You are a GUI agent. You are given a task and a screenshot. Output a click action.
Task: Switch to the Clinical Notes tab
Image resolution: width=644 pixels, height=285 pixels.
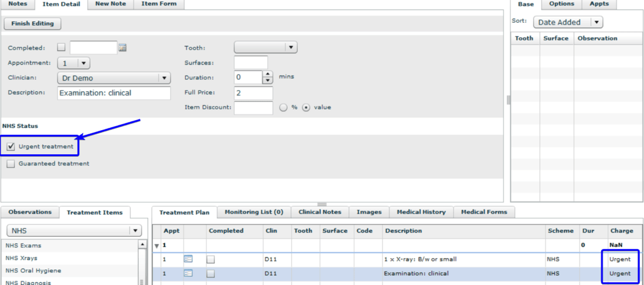tap(320, 212)
